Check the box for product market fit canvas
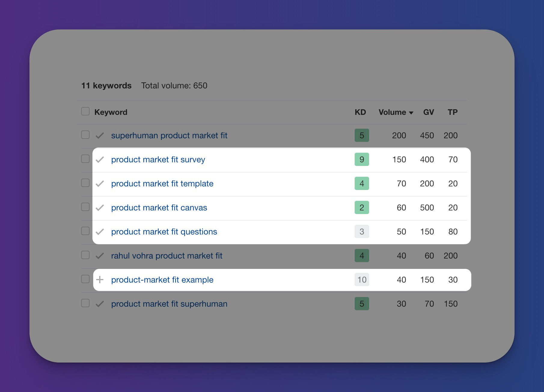The image size is (544, 392). [85, 207]
